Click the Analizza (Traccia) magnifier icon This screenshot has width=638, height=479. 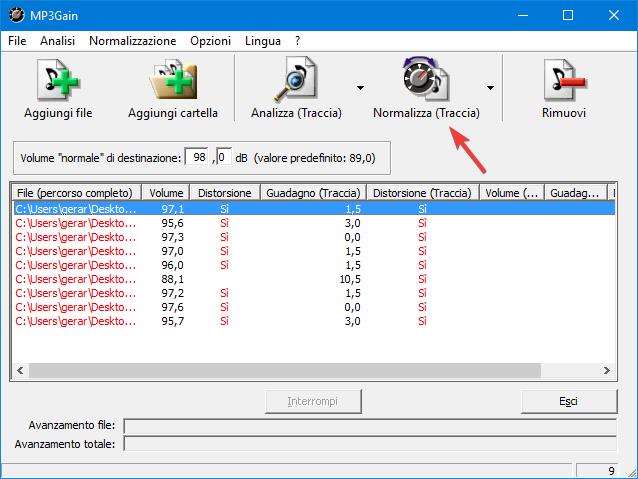295,79
